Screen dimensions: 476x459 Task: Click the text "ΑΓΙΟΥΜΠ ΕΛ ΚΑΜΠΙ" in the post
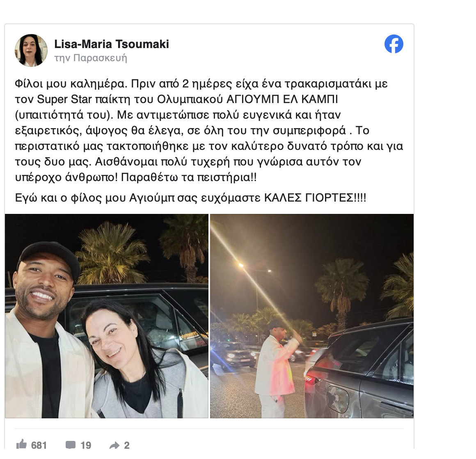coord(282,99)
